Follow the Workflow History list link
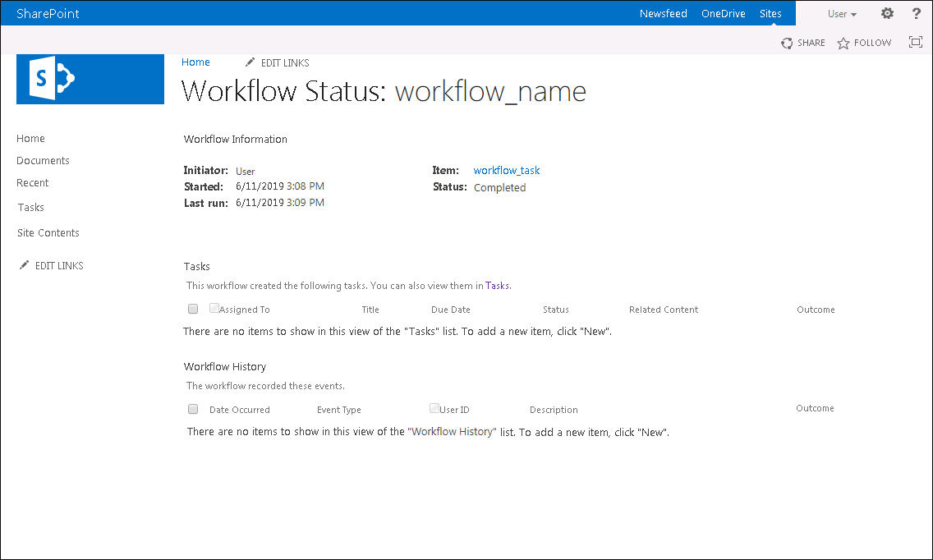The width and height of the screenshot is (933, 560). click(x=453, y=432)
